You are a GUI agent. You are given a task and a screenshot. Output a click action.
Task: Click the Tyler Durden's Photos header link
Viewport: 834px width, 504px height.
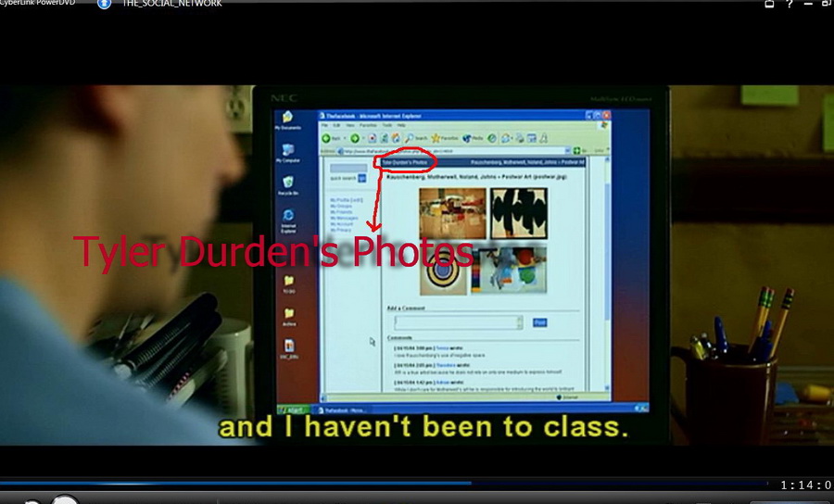405,162
